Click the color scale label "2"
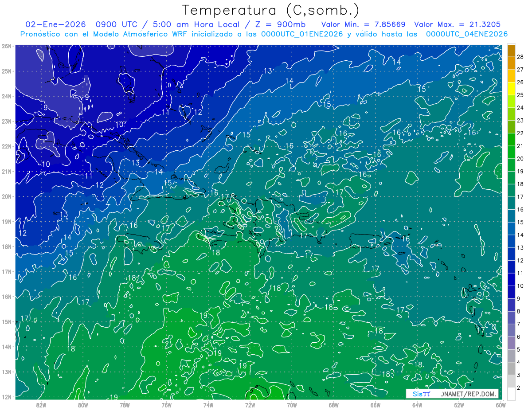The image size is (532, 411). [519, 388]
